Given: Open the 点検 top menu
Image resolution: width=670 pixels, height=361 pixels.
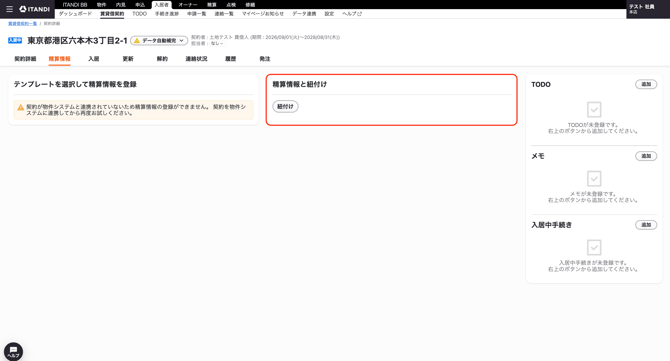Looking at the screenshot, I should pyautogui.click(x=231, y=5).
